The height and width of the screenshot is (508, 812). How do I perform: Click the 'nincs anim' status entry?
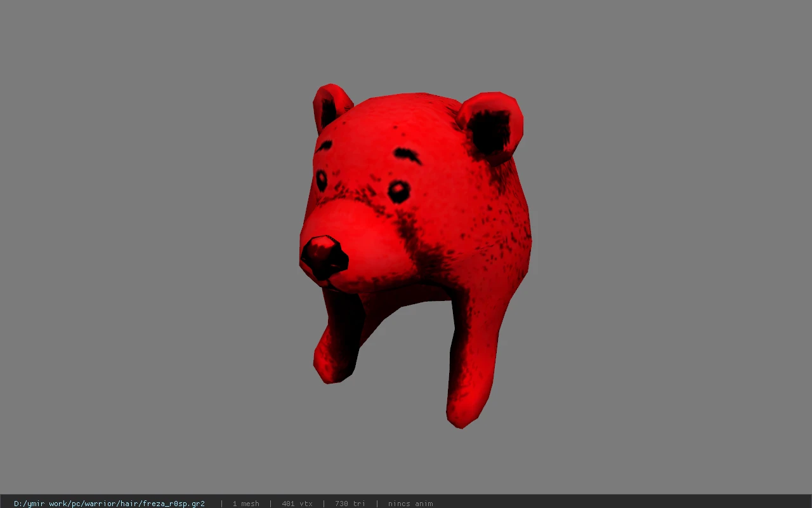tap(410, 504)
